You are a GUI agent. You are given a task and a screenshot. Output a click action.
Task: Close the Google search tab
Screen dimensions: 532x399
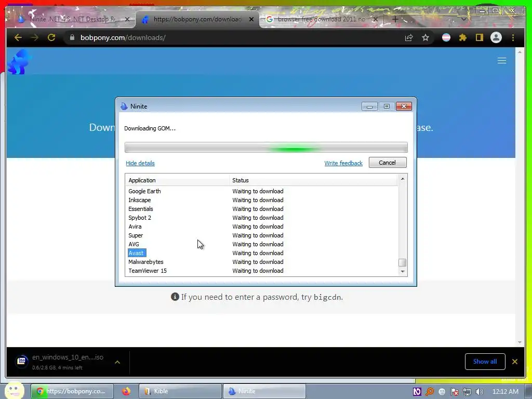click(376, 19)
